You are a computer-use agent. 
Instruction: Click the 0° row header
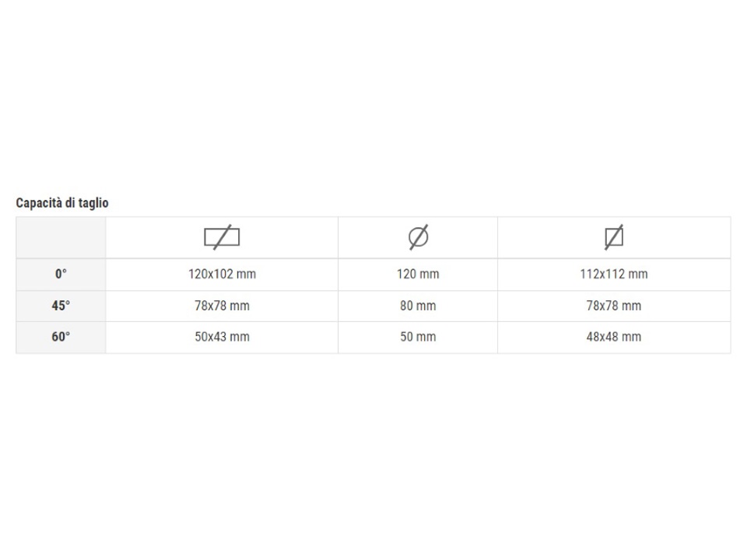[61, 275]
